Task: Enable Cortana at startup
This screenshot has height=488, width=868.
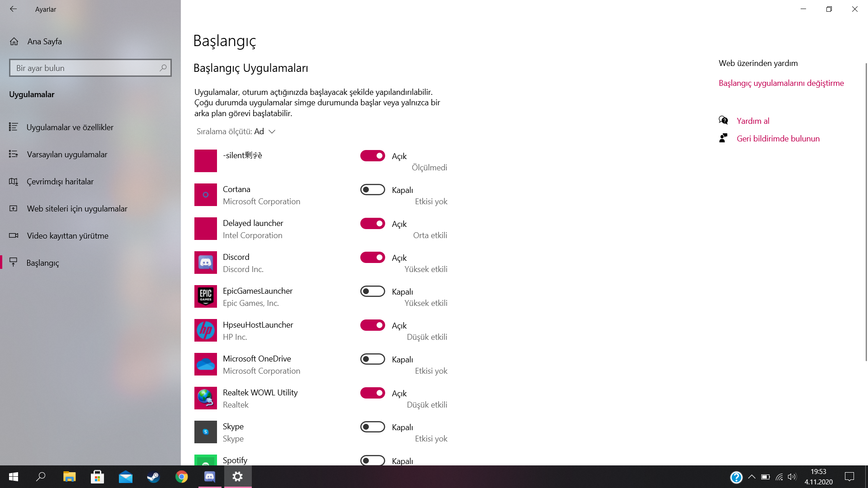Action: pos(373,189)
